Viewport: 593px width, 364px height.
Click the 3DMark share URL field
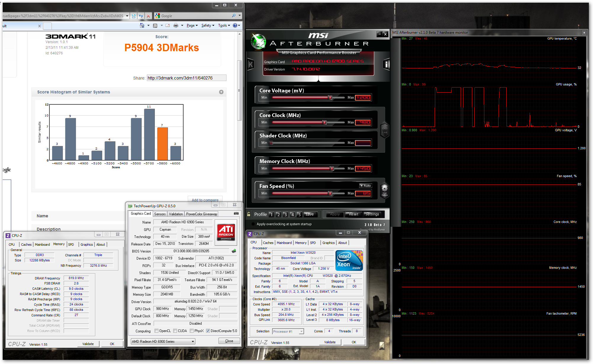187,78
